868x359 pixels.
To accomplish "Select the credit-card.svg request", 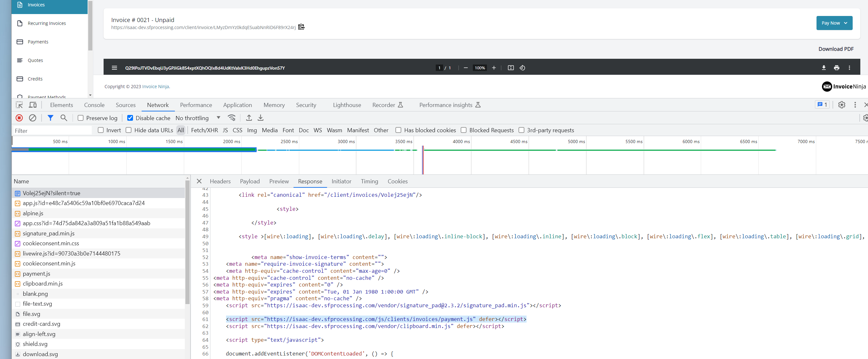I will click(98, 324).
